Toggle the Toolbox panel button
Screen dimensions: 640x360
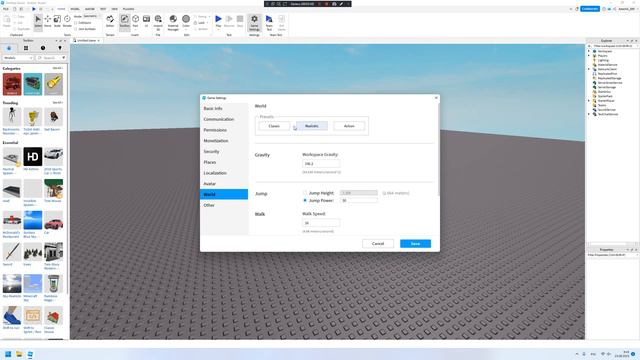[x=124, y=21]
